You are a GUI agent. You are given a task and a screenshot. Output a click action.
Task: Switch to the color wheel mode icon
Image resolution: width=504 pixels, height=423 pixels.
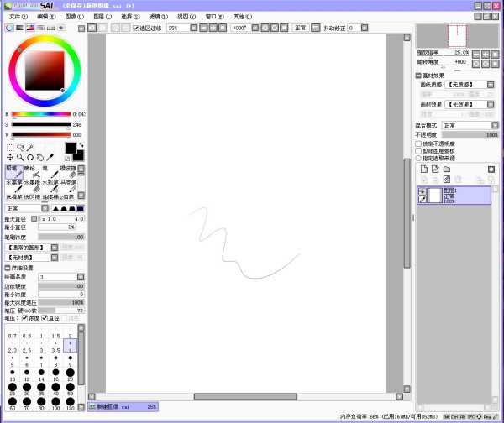[x=9, y=28]
